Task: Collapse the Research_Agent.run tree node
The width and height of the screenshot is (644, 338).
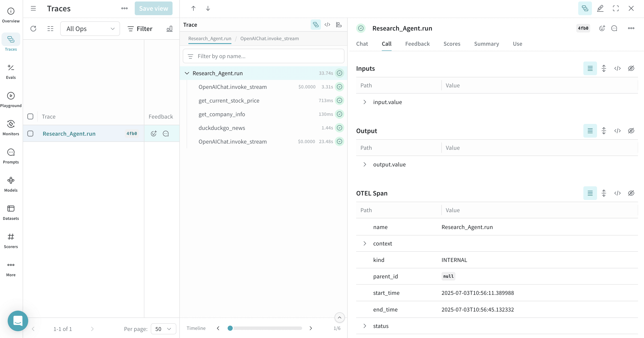Action: (x=187, y=73)
